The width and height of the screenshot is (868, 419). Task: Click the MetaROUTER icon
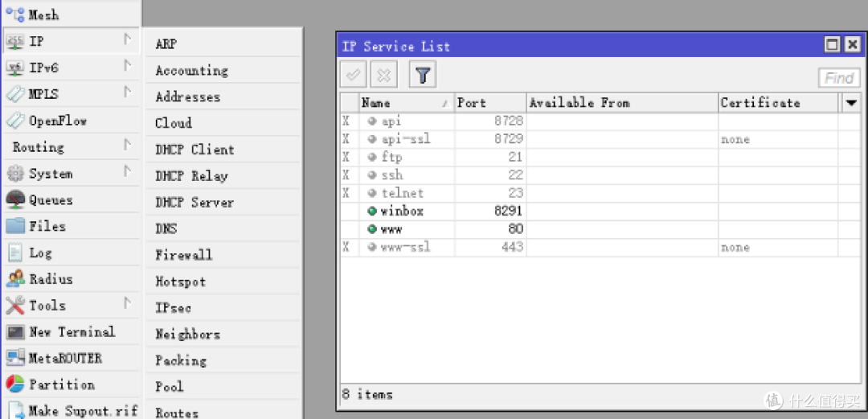tap(15, 358)
